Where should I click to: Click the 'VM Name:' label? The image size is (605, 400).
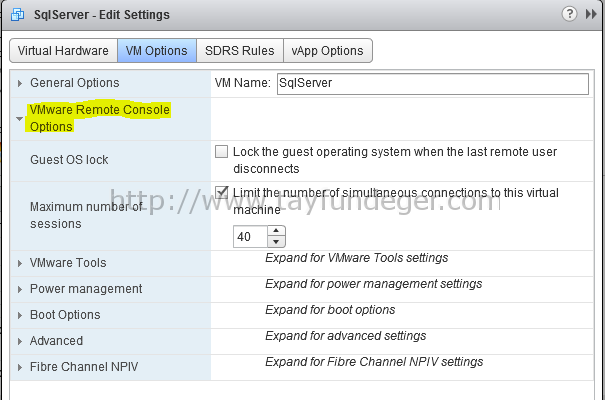tap(243, 83)
